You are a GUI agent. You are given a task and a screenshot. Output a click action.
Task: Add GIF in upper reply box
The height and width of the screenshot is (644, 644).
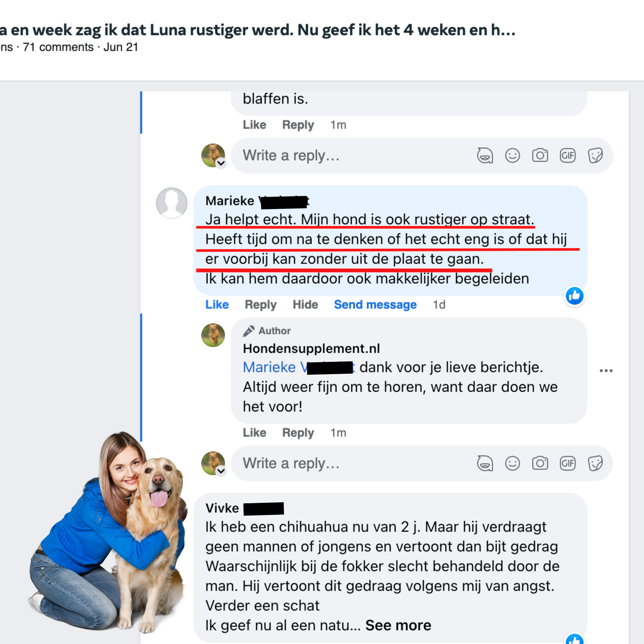point(568,156)
